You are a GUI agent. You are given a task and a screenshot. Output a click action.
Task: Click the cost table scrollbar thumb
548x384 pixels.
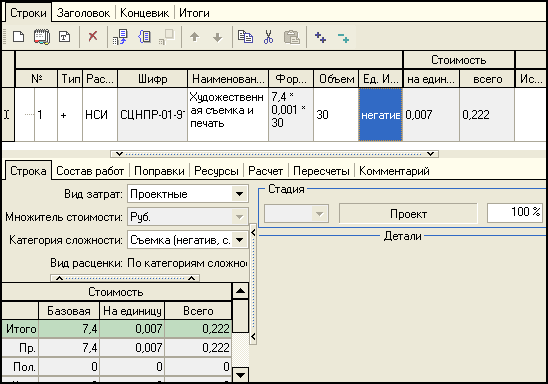pyautogui.click(x=240, y=316)
